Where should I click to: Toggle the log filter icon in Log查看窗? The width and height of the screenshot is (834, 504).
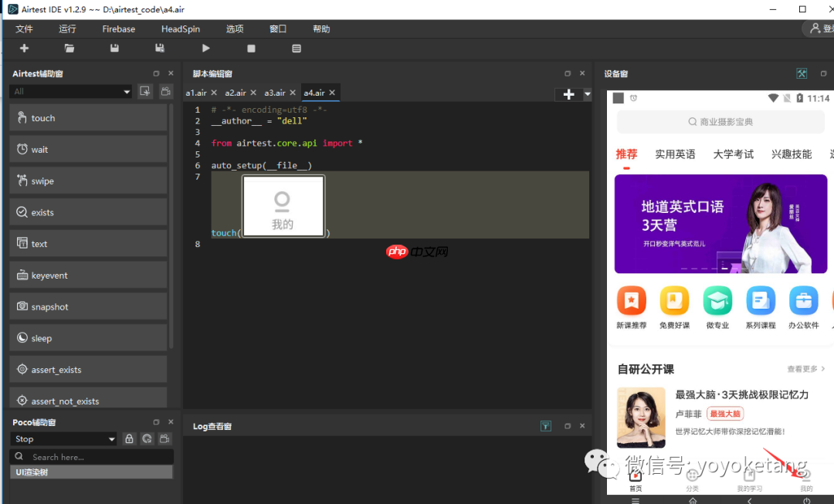point(546,425)
